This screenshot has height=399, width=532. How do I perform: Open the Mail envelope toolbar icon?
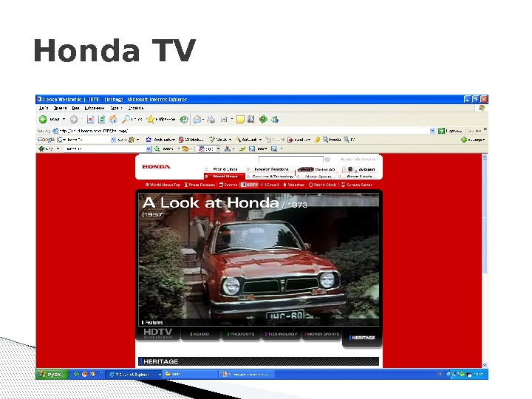pyautogui.click(x=197, y=119)
